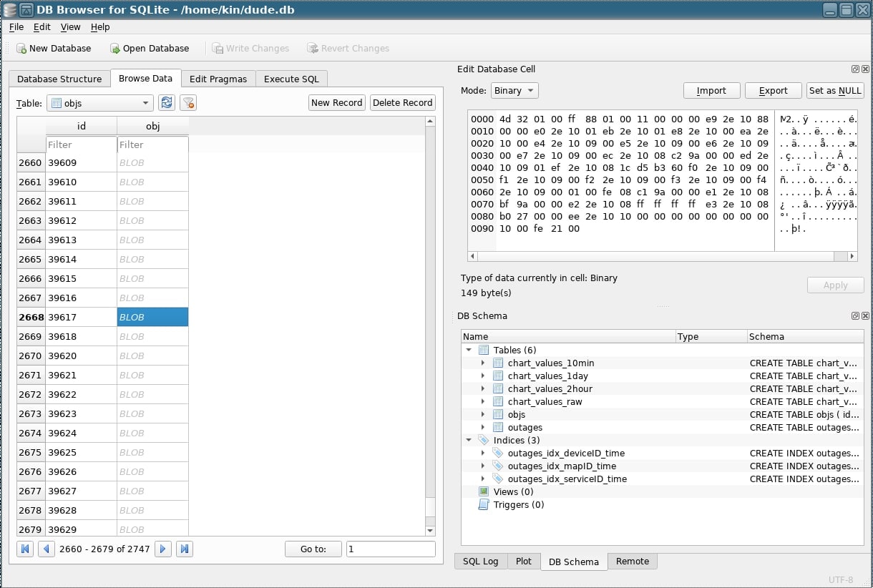
Task: Click Write Changes toolbar button
Action: click(251, 49)
